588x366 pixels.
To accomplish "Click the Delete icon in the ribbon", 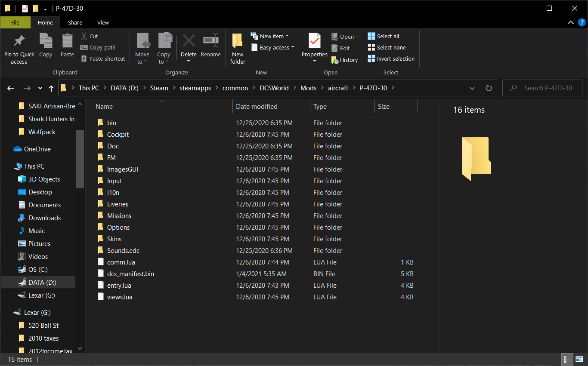I will 189,41.
